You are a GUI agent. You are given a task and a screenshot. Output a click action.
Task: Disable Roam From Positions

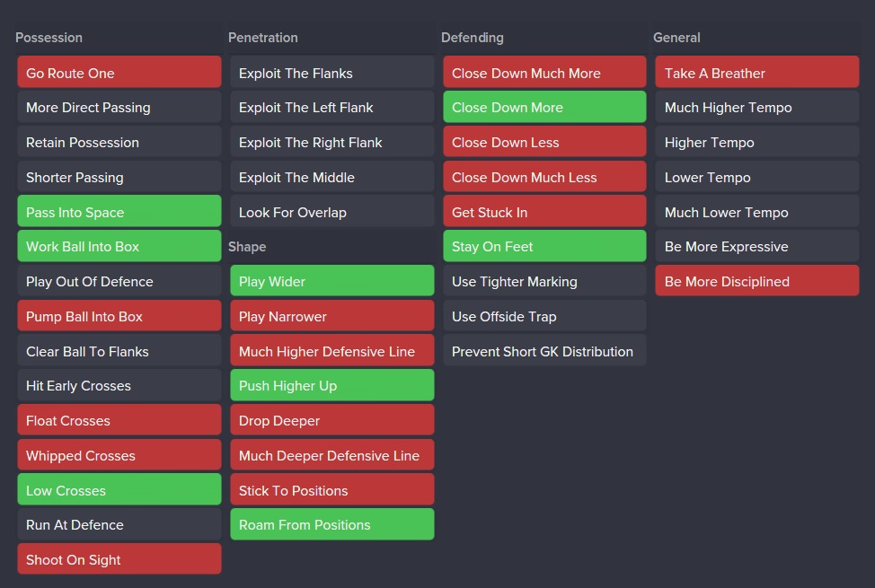coord(331,525)
